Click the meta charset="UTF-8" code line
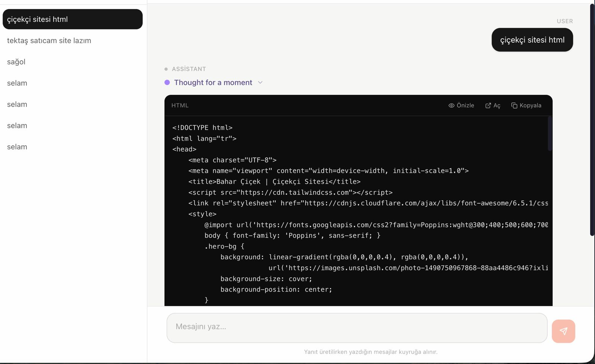The width and height of the screenshot is (595, 364). (x=232, y=160)
